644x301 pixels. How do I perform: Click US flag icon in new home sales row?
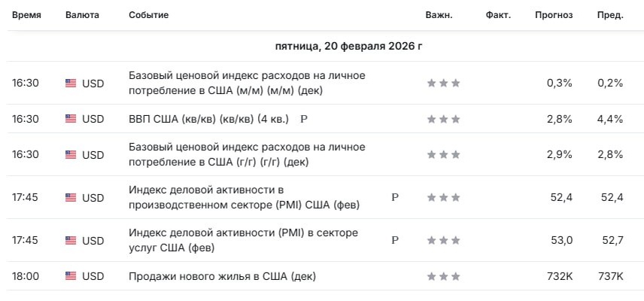[x=71, y=276]
